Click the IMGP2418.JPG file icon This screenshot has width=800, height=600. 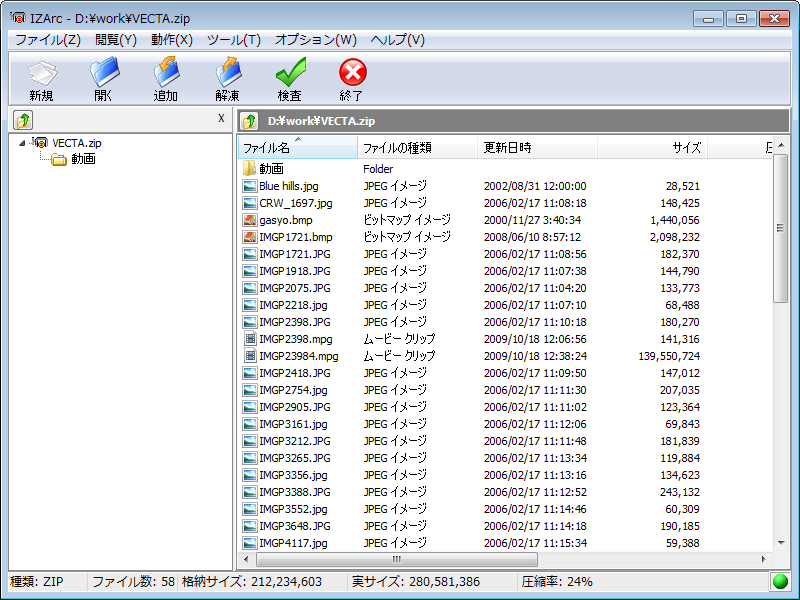pyautogui.click(x=249, y=373)
